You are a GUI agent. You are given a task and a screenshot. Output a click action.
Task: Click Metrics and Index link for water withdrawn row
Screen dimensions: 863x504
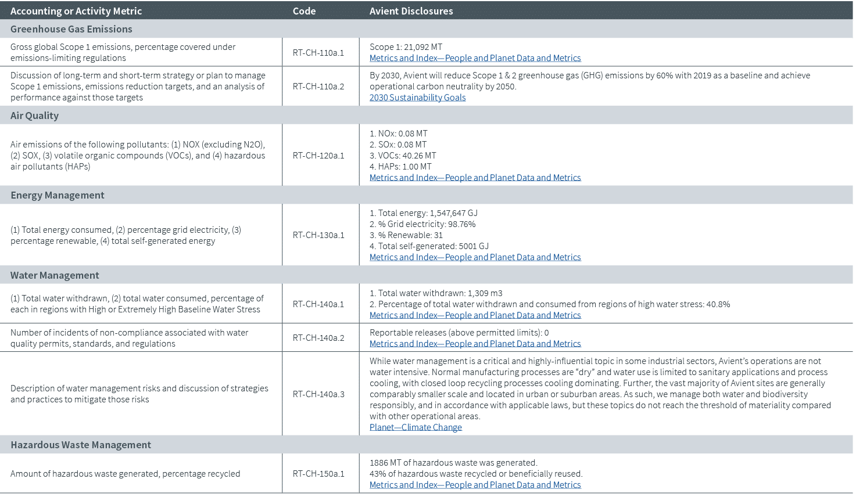(x=475, y=315)
